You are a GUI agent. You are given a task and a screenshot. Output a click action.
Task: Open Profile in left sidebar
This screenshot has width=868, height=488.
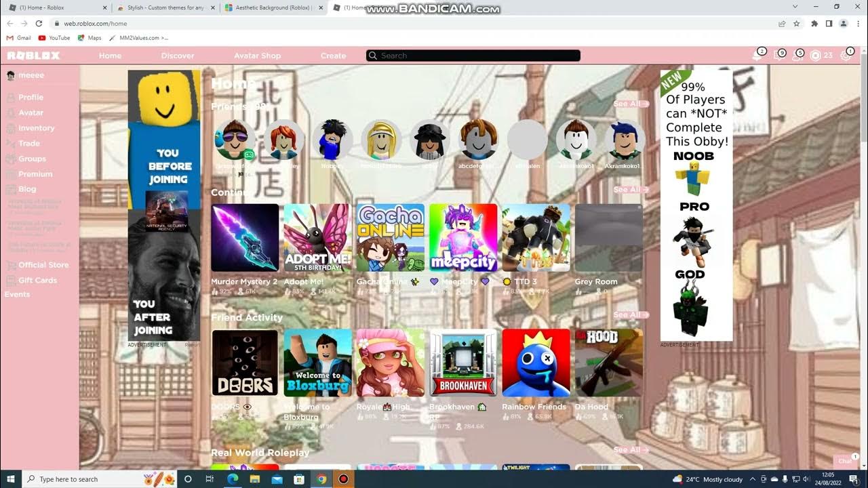(x=31, y=98)
